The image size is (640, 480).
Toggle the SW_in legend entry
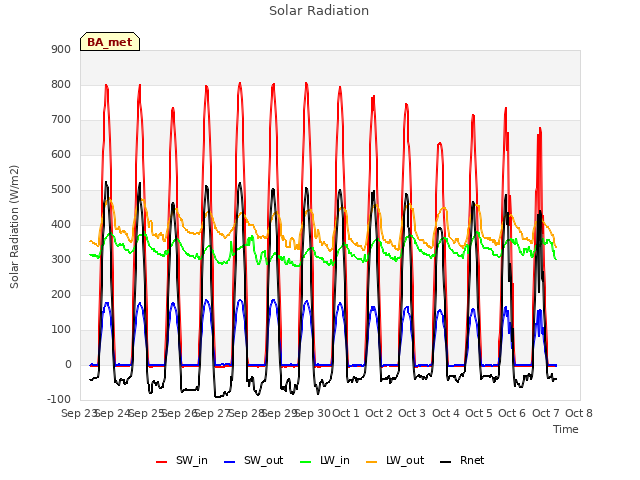(182, 460)
